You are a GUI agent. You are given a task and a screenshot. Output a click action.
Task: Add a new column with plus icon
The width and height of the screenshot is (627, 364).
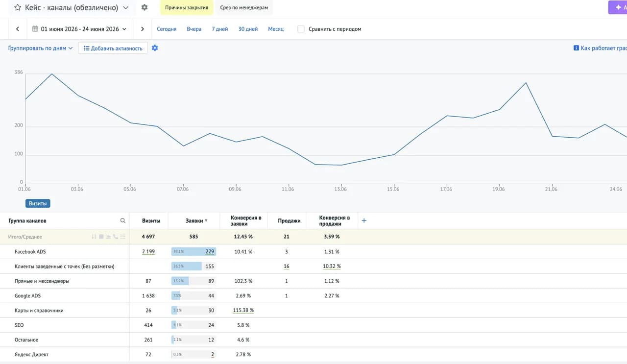364,220
